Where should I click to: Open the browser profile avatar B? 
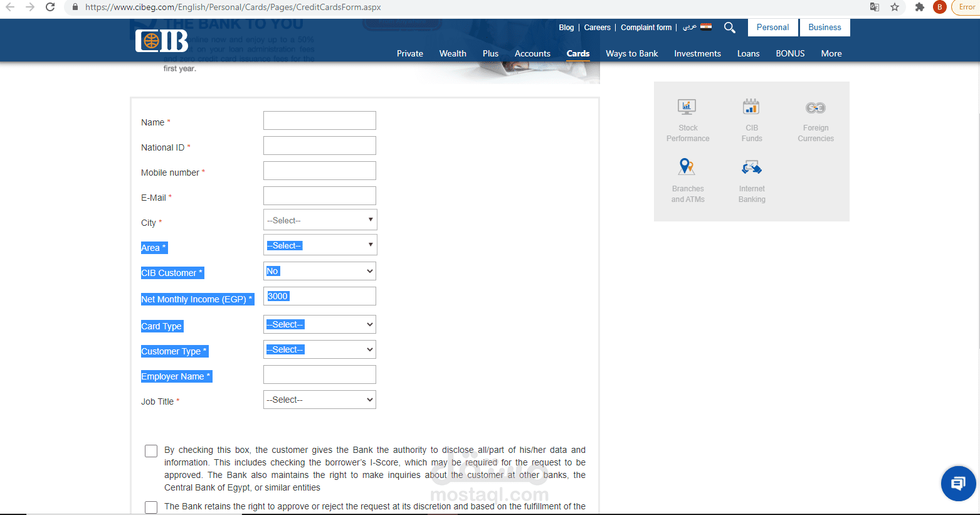939,8
